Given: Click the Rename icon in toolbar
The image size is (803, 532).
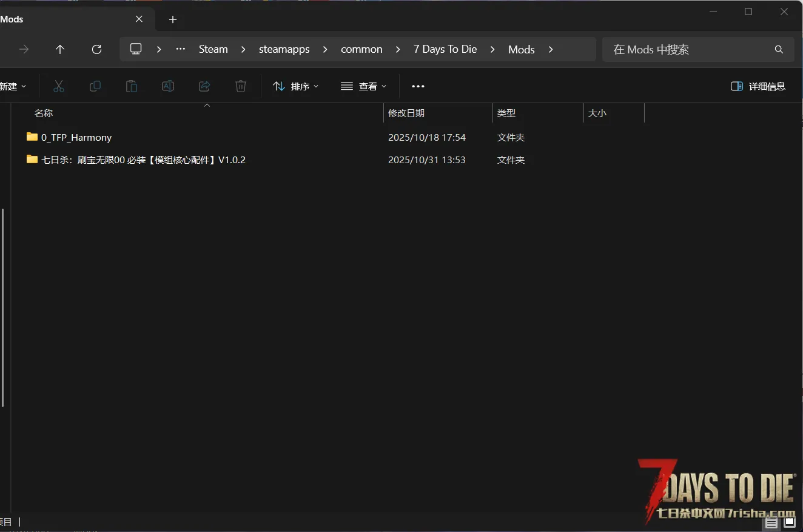Looking at the screenshot, I should point(168,86).
